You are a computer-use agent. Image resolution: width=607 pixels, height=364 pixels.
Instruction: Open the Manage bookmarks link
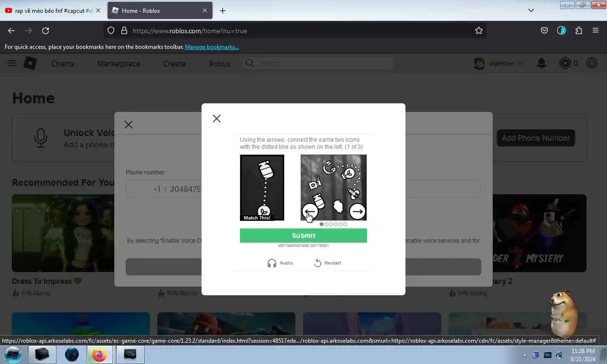pyautogui.click(x=212, y=47)
